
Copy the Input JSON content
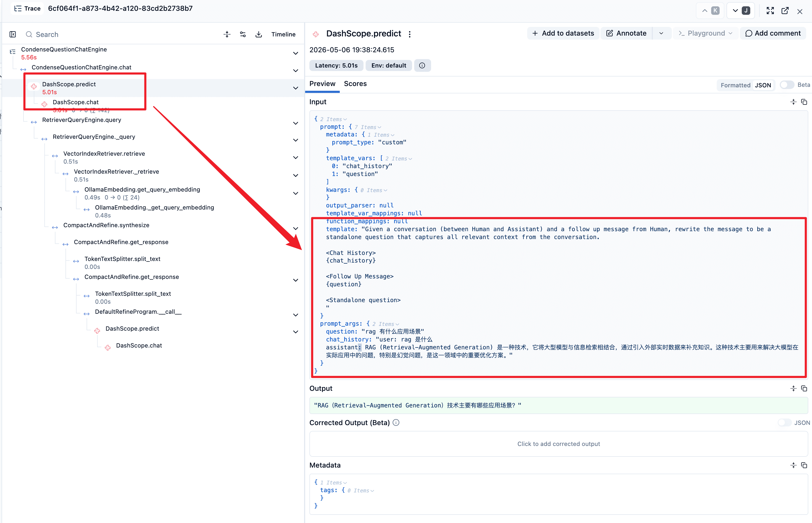coord(804,102)
